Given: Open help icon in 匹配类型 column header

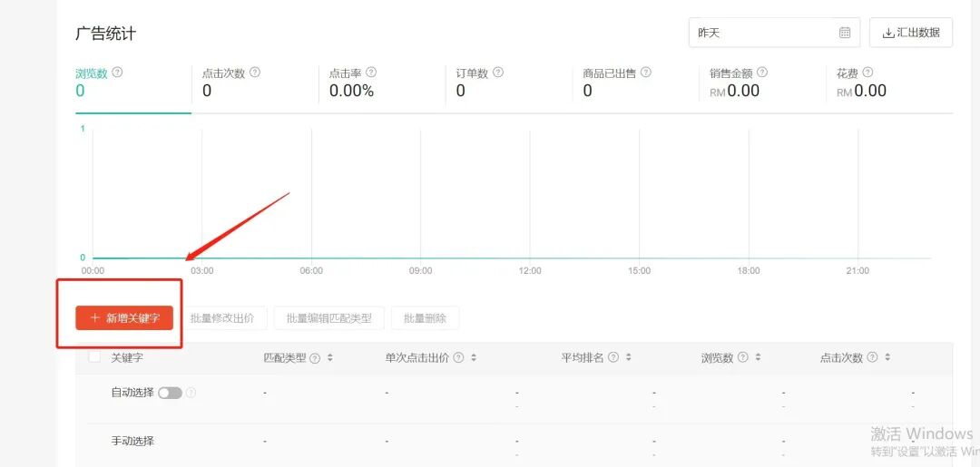Looking at the screenshot, I should [x=315, y=358].
